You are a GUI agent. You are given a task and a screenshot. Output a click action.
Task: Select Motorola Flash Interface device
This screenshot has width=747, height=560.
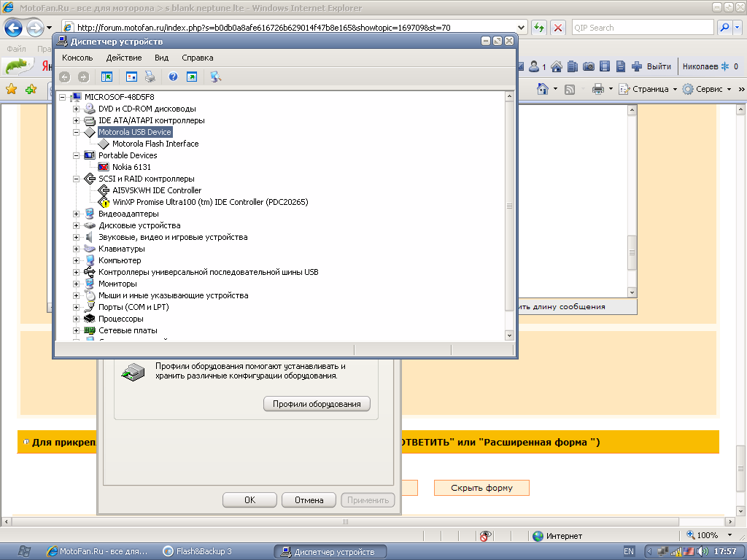(155, 144)
